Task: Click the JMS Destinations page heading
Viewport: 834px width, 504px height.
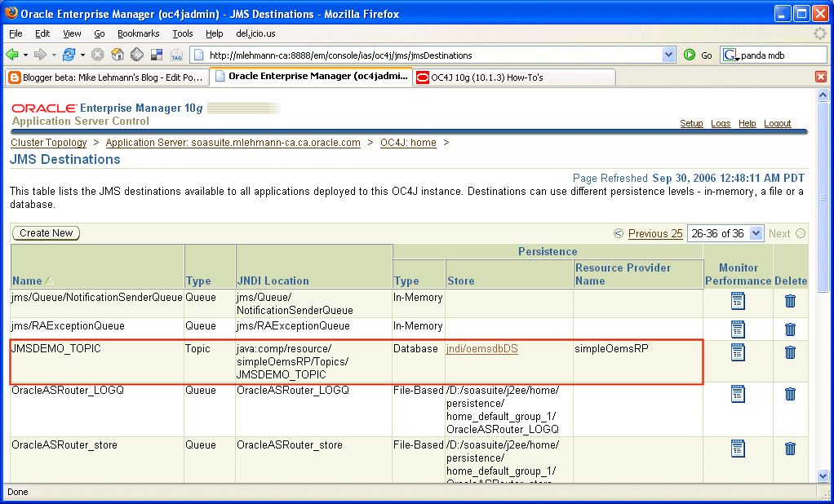Action: 65,159
